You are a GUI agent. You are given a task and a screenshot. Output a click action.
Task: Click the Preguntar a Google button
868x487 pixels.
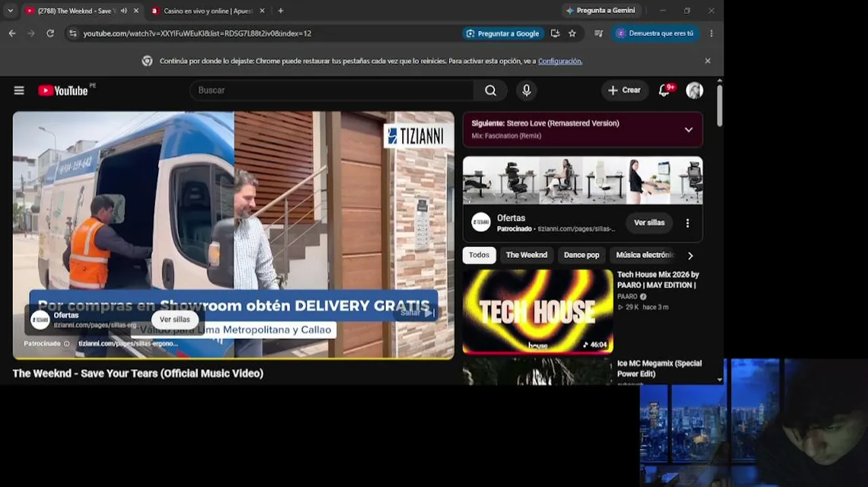click(x=502, y=33)
